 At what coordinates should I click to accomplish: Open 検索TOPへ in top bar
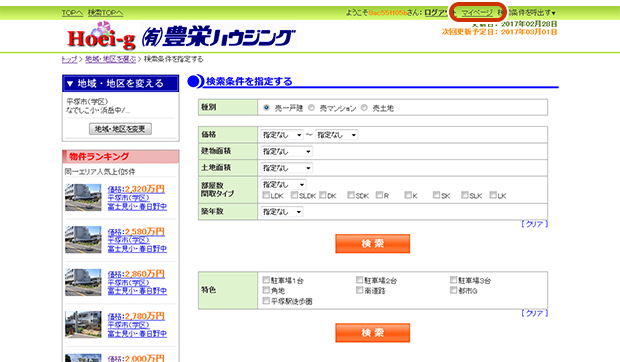(x=105, y=13)
